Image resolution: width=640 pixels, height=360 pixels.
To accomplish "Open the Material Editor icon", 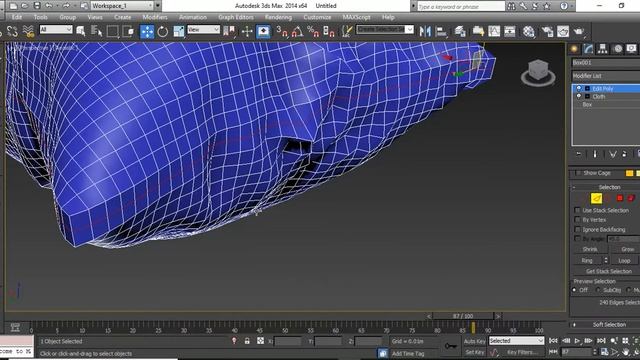I will [529, 31].
